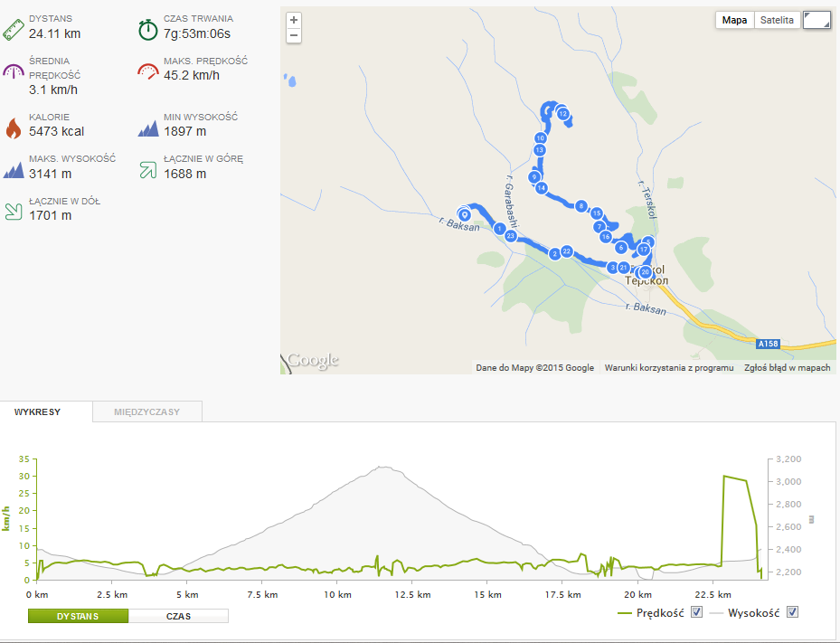Select DYSTANS chart axis mode
Screen dimensions: 840x643
(x=79, y=616)
